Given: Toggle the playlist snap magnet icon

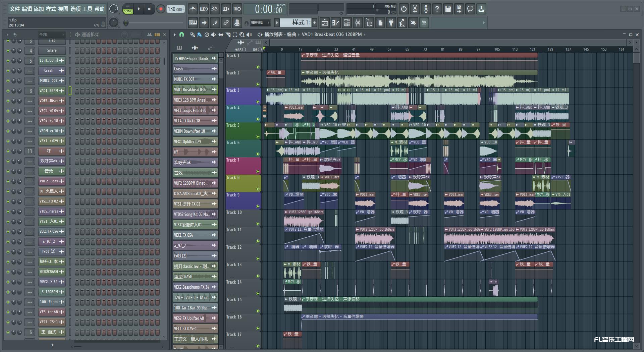Looking at the screenshot, I should click(182, 35).
